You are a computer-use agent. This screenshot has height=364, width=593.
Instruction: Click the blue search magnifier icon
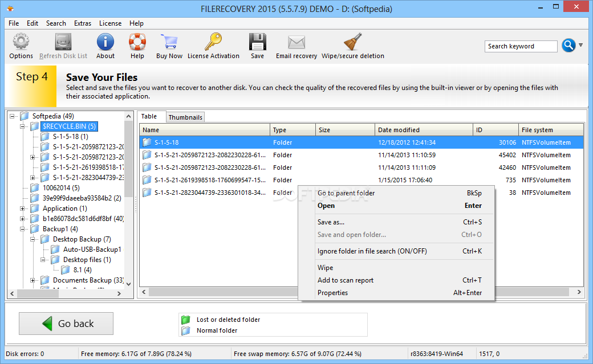coord(568,46)
